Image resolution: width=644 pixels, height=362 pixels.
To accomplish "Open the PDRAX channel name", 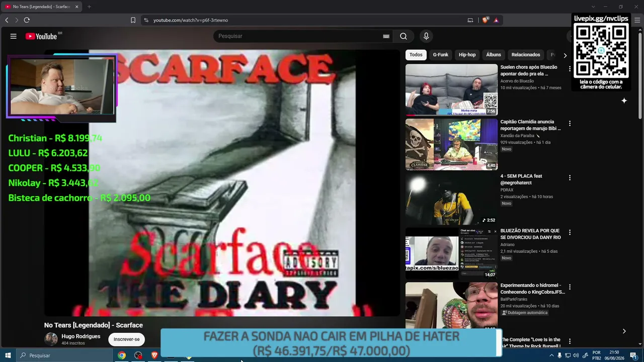I will tap(507, 190).
